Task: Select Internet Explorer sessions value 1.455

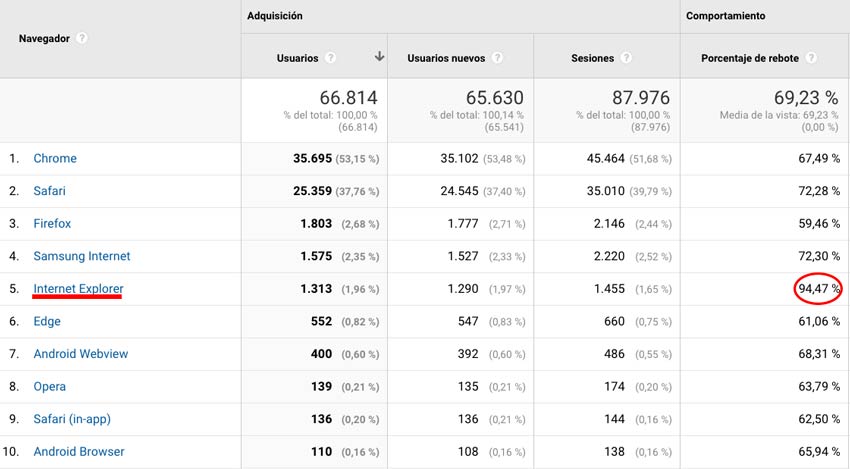Action: coord(609,288)
